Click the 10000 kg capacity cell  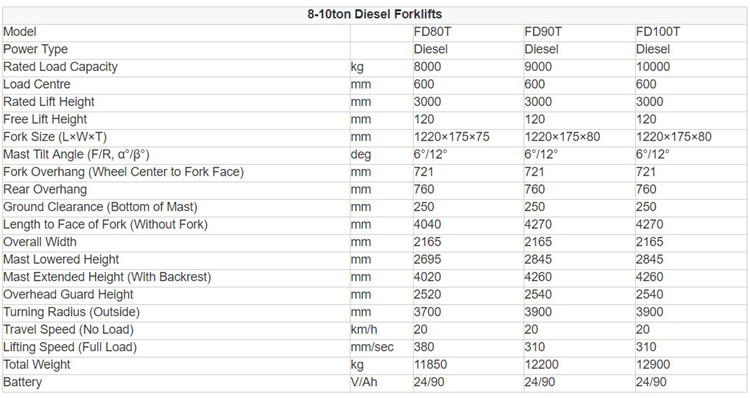pyautogui.click(x=653, y=67)
